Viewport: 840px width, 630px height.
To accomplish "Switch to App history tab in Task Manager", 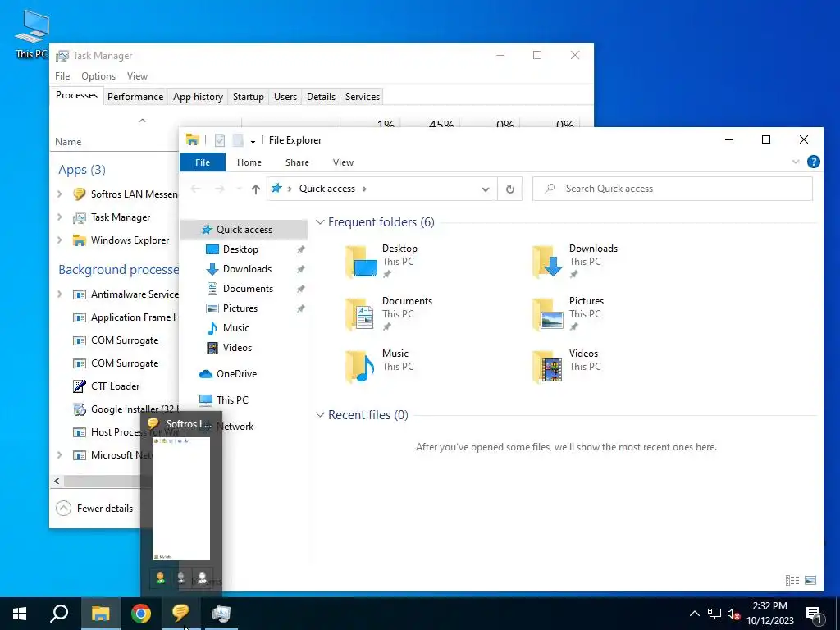I will [x=198, y=97].
